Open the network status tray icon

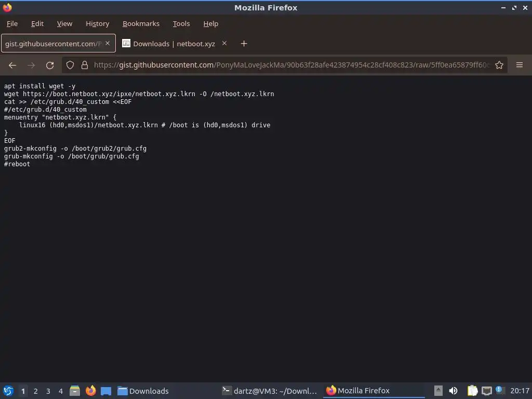(487, 391)
